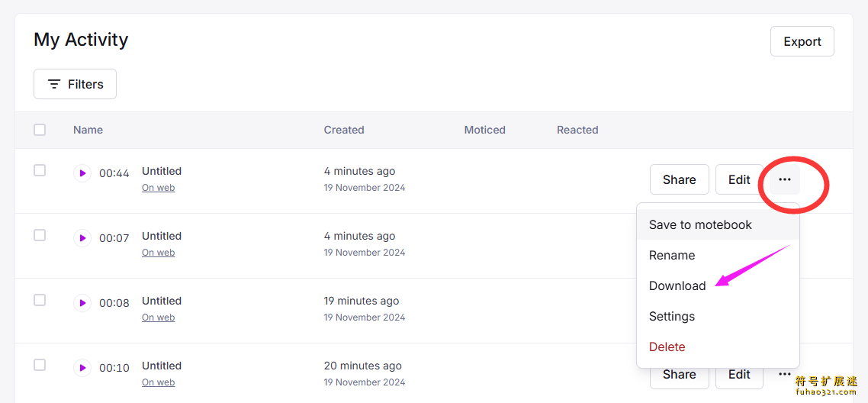Select the 00:44 recording checkbox
This screenshot has height=403, width=868.
point(40,170)
